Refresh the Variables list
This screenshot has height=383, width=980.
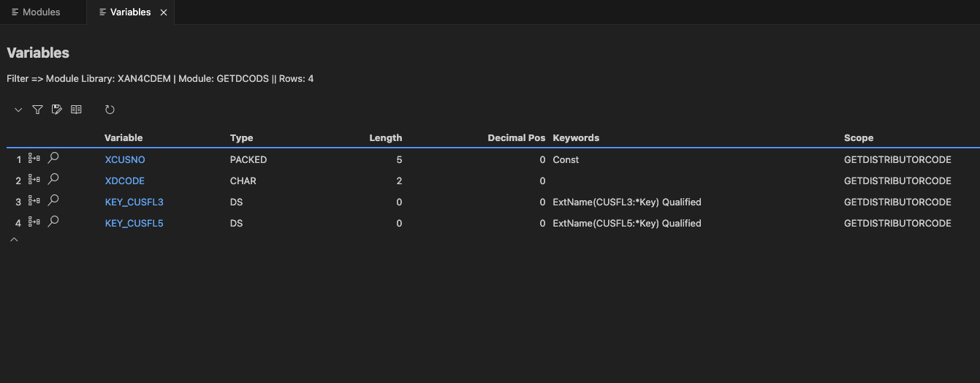pyautogui.click(x=110, y=110)
